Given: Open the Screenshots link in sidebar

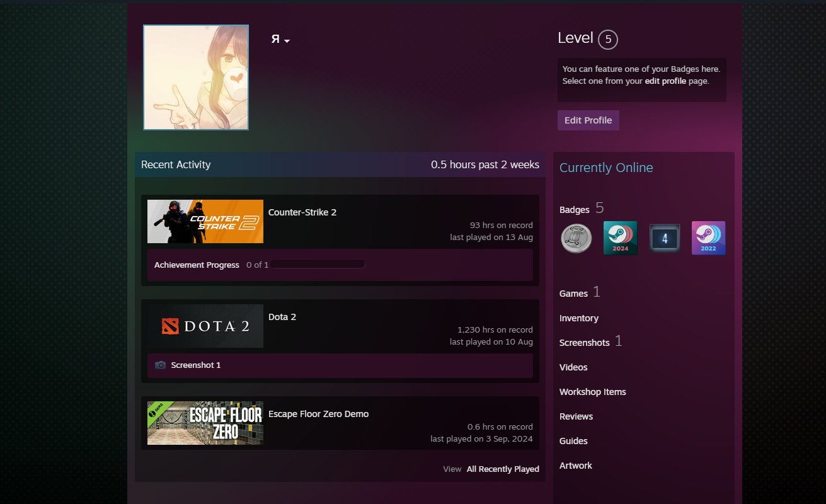Looking at the screenshot, I should pos(584,343).
